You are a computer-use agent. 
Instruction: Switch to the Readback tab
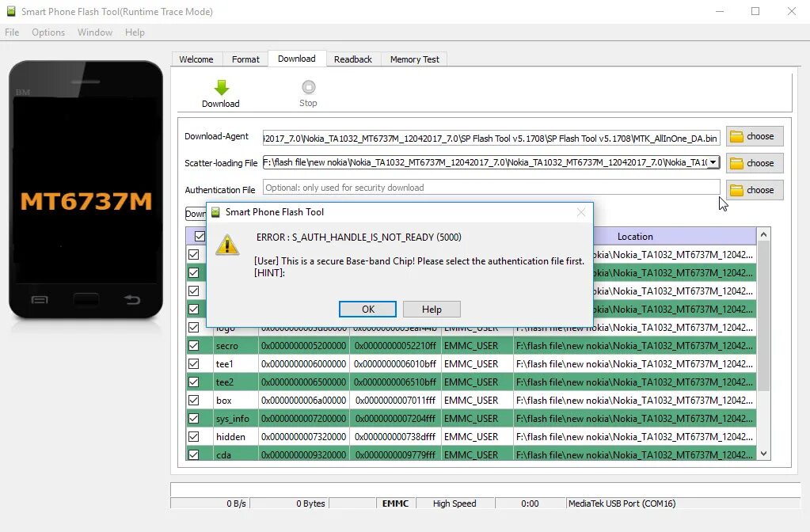pyautogui.click(x=352, y=59)
